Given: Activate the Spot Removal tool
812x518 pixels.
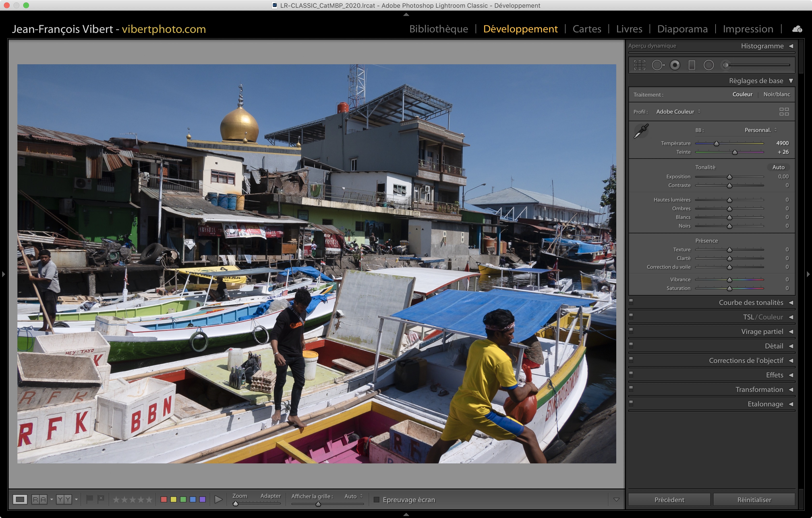Looking at the screenshot, I should coord(658,65).
